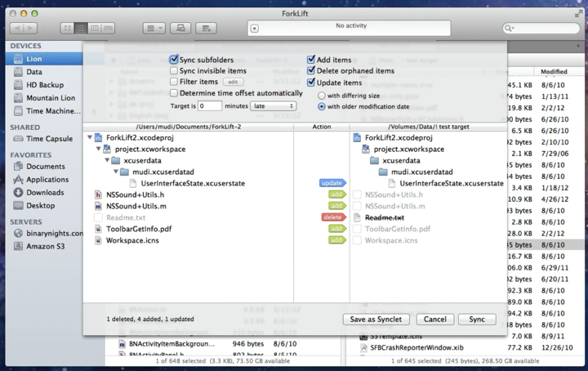Select Lion in Devices sidebar

pyautogui.click(x=44, y=59)
